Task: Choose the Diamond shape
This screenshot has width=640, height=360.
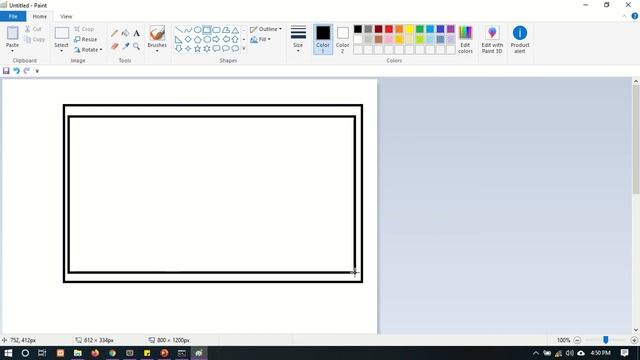Action: 188,40
